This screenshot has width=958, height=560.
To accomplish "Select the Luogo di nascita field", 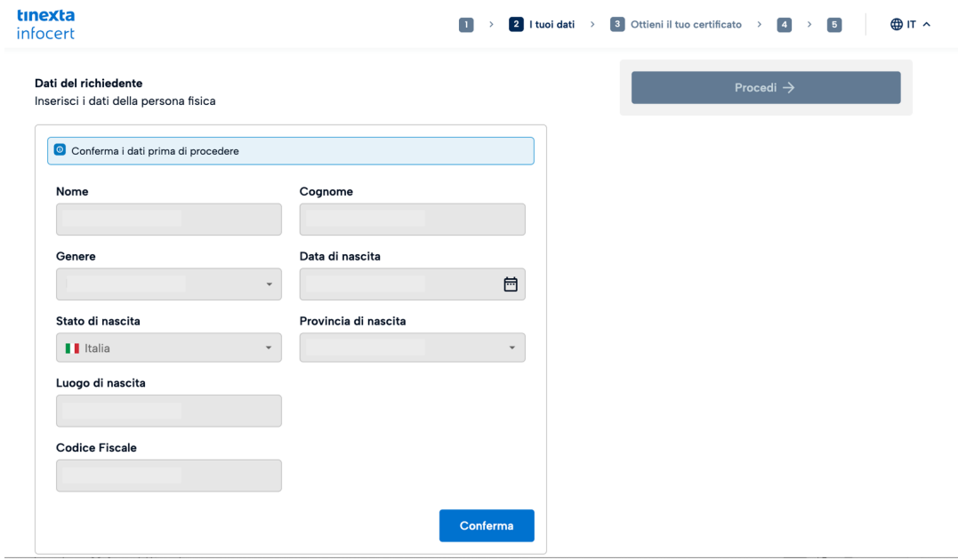I will [x=168, y=411].
